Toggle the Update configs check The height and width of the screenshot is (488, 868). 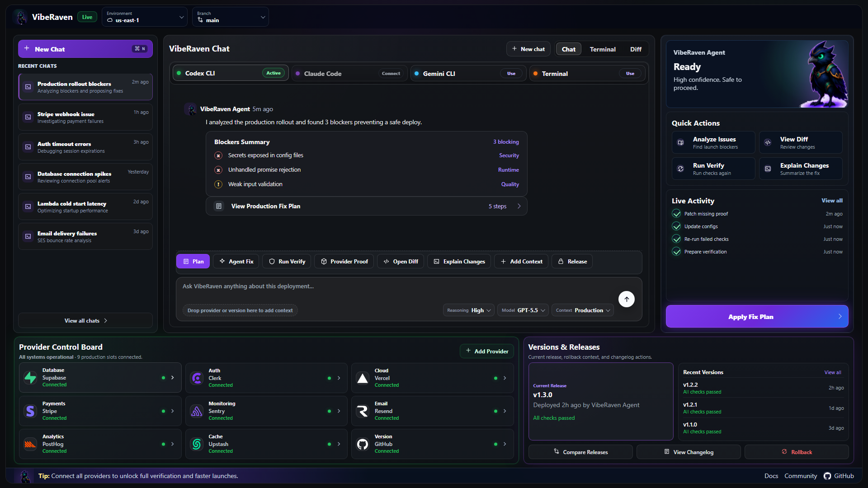click(x=676, y=226)
